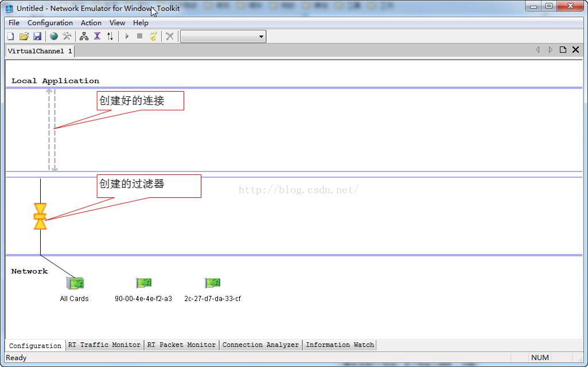
Task: Stop emulation with the grey square icon
Action: point(139,36)
